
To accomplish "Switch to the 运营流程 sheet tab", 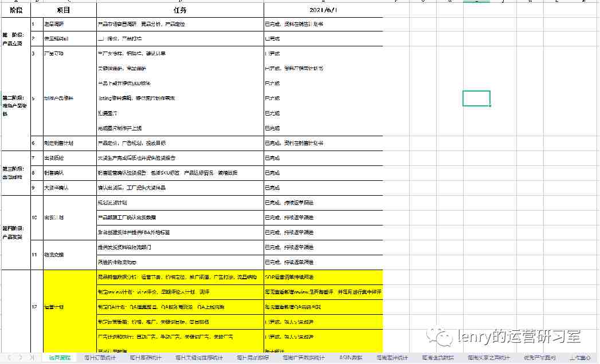I will 60,358.
